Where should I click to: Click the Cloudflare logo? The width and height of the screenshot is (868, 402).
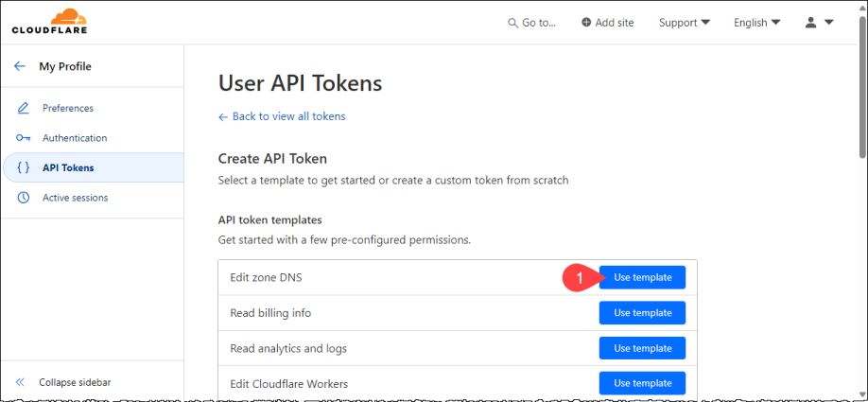click(49, 21)
